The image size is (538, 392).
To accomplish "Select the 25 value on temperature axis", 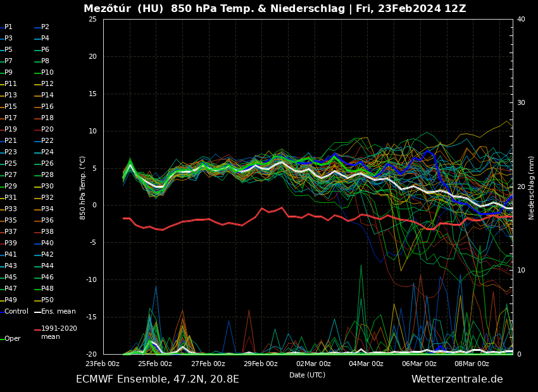I will [x=92, y=19].
